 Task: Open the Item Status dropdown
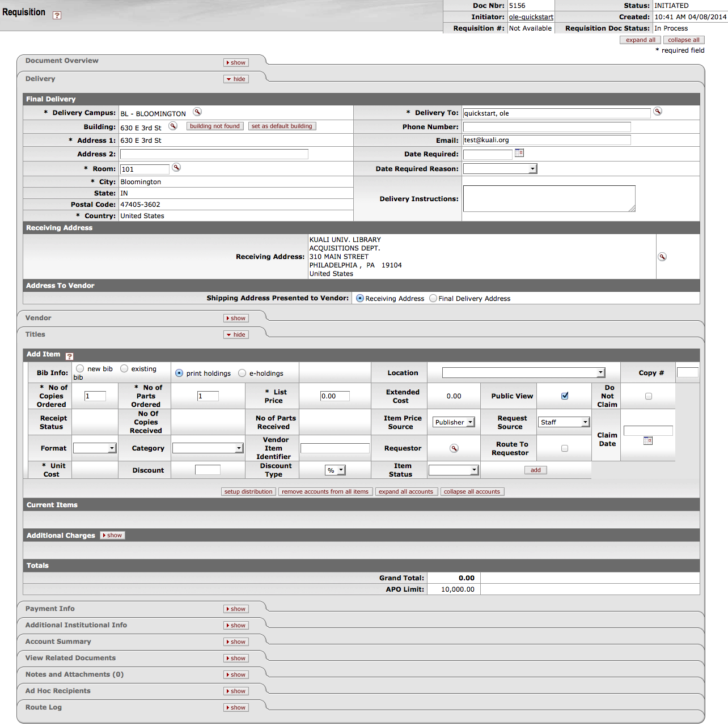[454, 470]
